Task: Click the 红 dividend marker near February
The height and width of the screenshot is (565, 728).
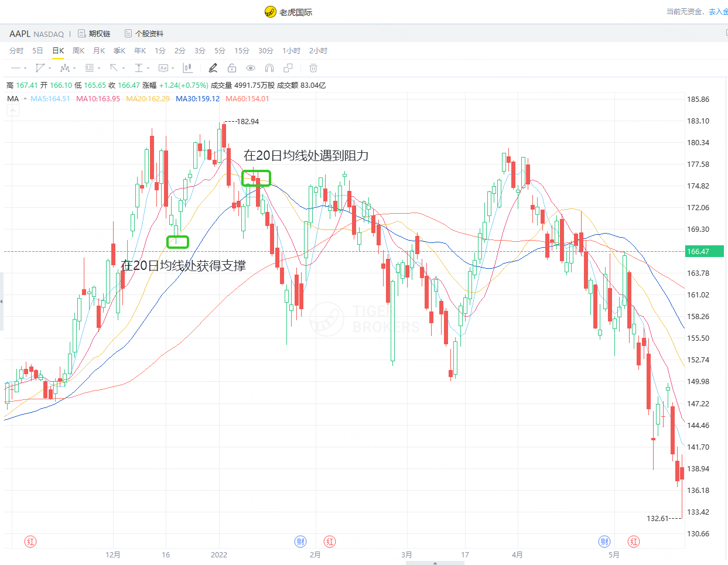Action: click(x=330, y=542)
